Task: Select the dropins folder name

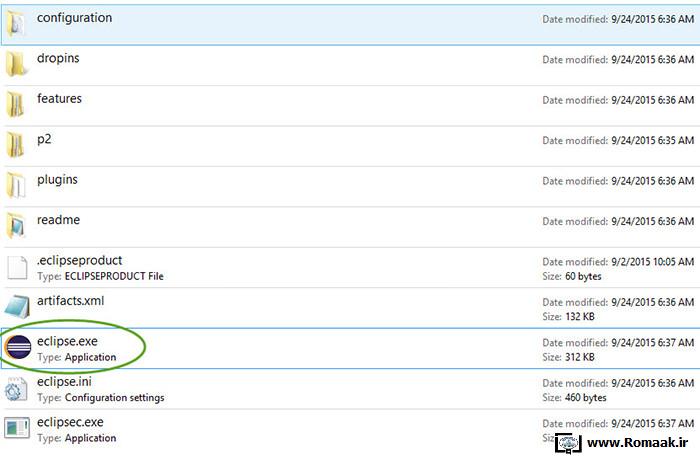Action: [58, 59]
